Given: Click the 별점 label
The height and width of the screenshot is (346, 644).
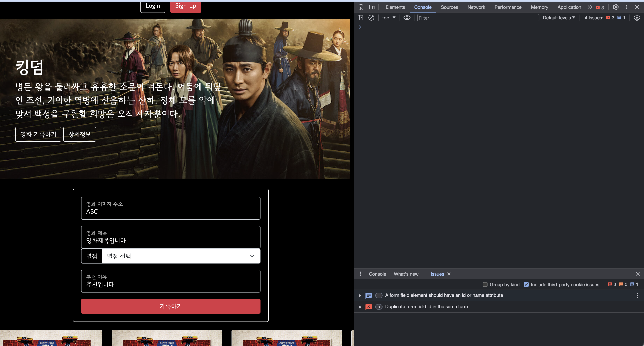Looking at the screenshot, I should tap(91, 256).
